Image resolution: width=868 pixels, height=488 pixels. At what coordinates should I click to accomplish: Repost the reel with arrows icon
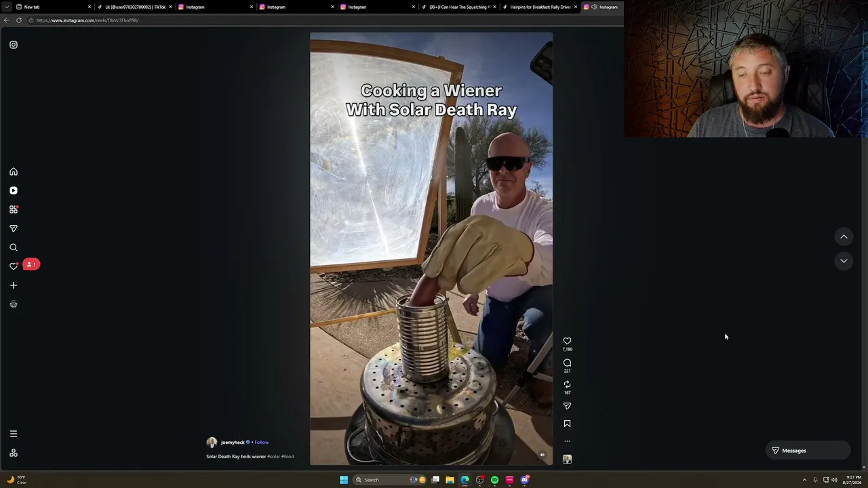[567, 384]
